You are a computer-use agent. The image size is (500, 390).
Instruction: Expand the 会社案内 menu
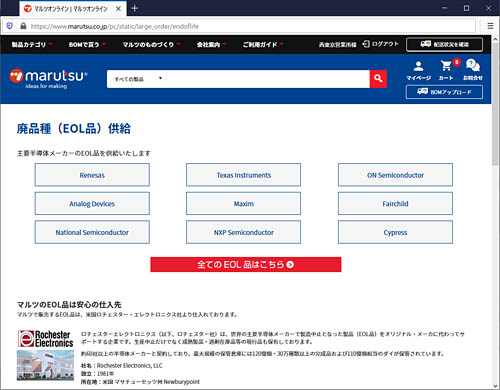pos(211,44)
